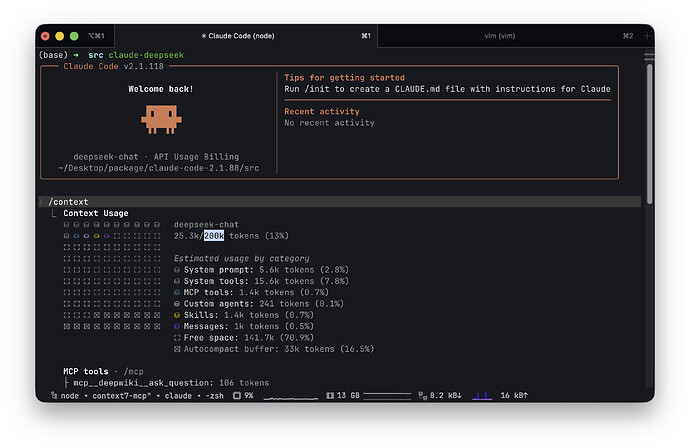Click the toolbelt lines icon above scrollbar
The image size is (690, 448).
(x=649, y=56)
